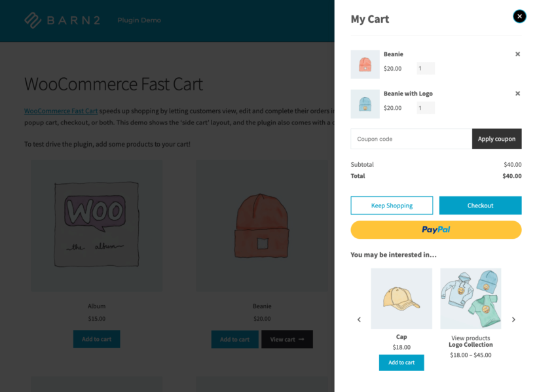Remove Beanie with Logo from cart
The image size is (537, 392).
coord(517,94)
